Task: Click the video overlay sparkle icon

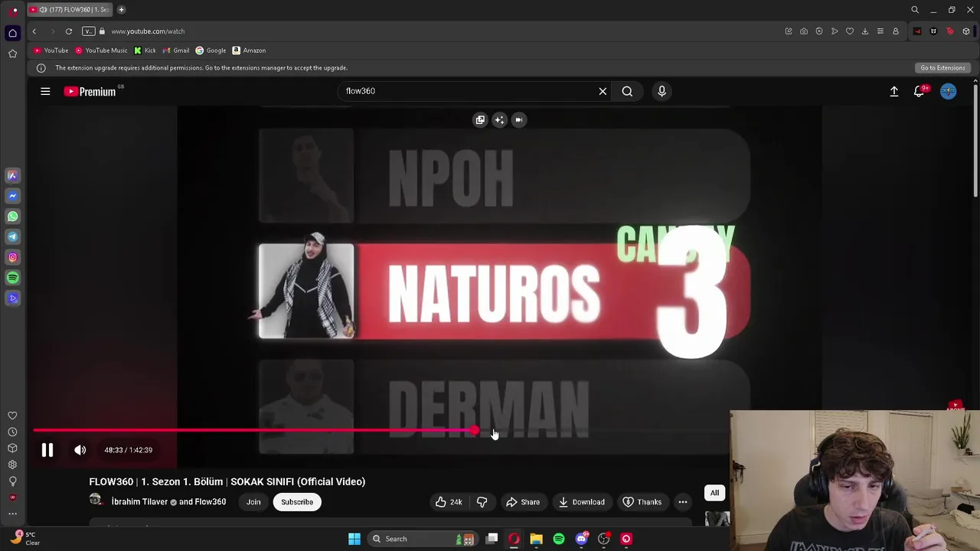Action: [499, 119]
